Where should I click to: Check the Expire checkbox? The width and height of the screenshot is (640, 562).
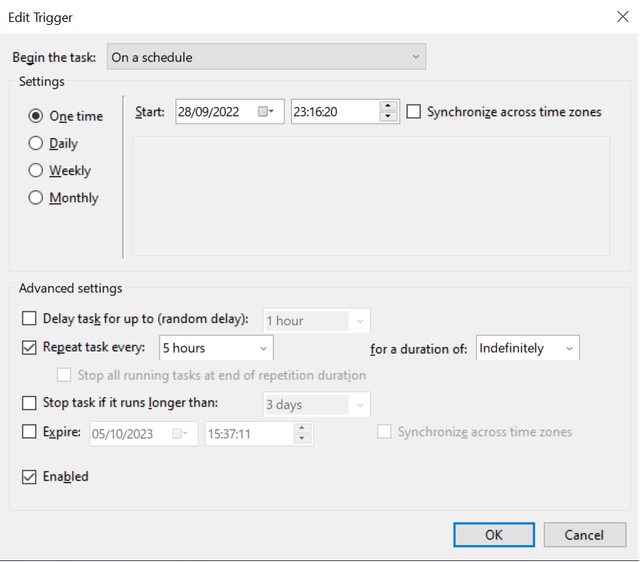click(29, 431)
